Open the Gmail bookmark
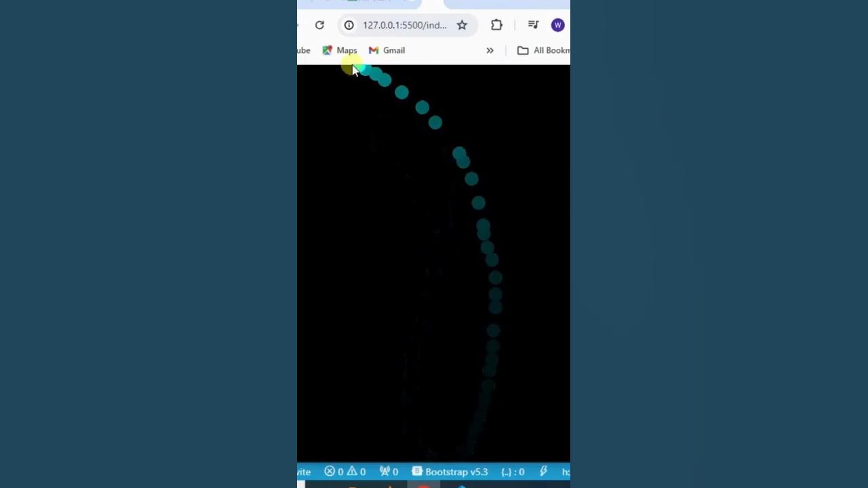The height and width of the screenshot is (488, 868). (387, 50)
